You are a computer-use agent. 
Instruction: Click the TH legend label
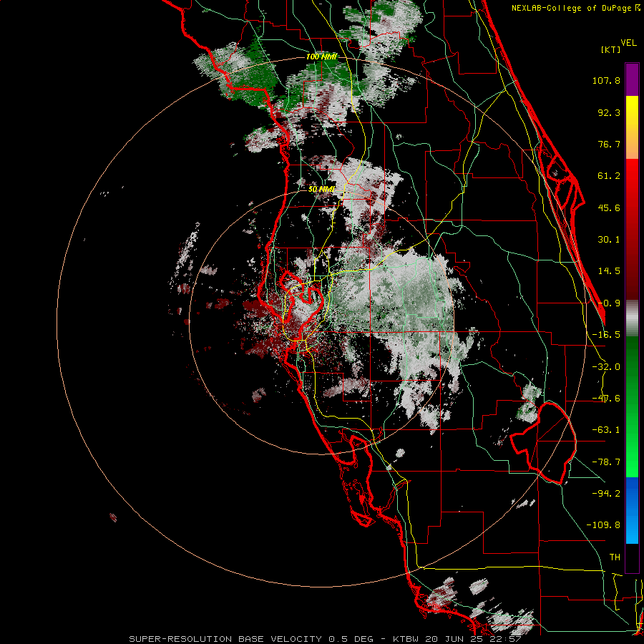pos(615,557)
